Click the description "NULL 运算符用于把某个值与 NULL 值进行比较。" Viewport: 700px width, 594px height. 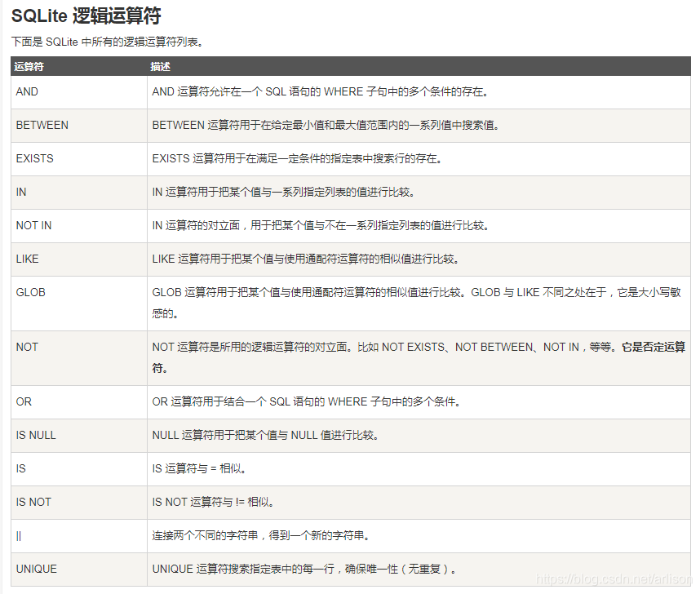click(265, 436)
